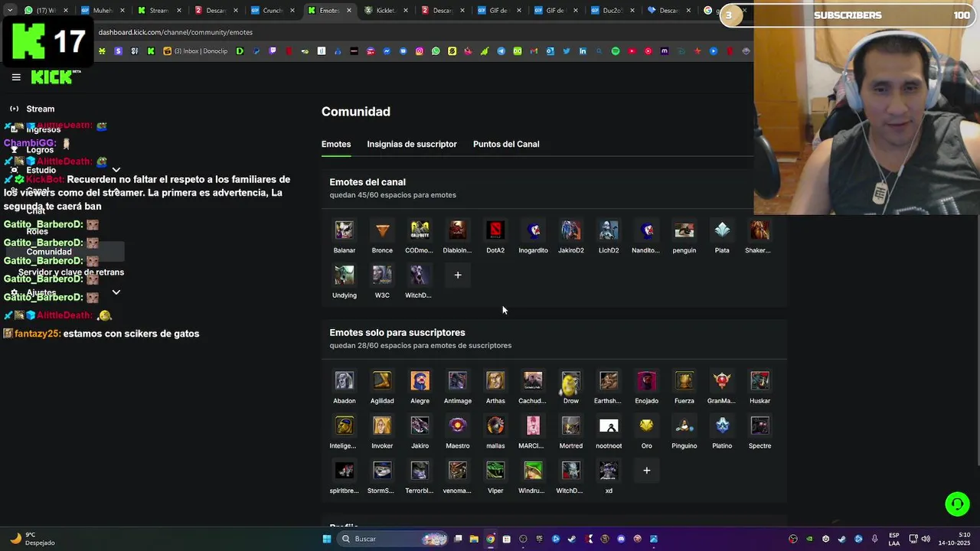Add a new channel emote
Screen dimensions: 980x551
point(458,275)
